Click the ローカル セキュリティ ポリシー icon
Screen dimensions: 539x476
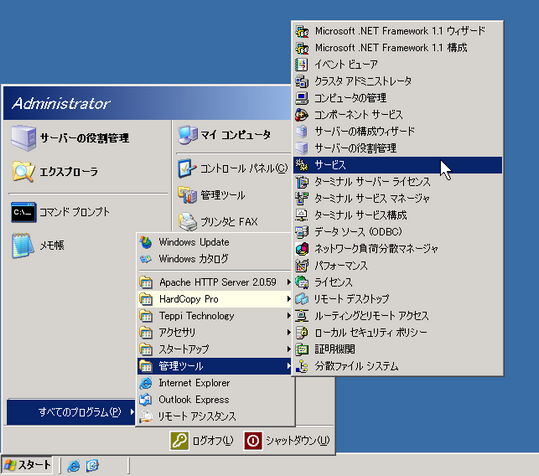(x=302, y=333)
